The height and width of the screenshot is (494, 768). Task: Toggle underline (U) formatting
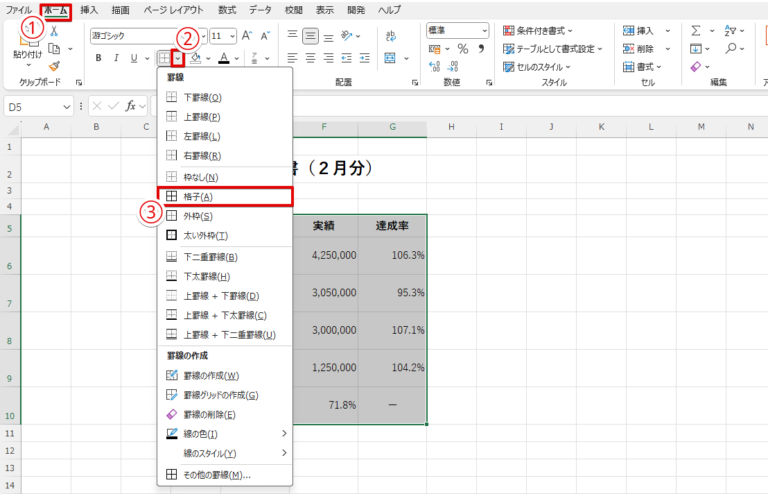tap(135, 58)
